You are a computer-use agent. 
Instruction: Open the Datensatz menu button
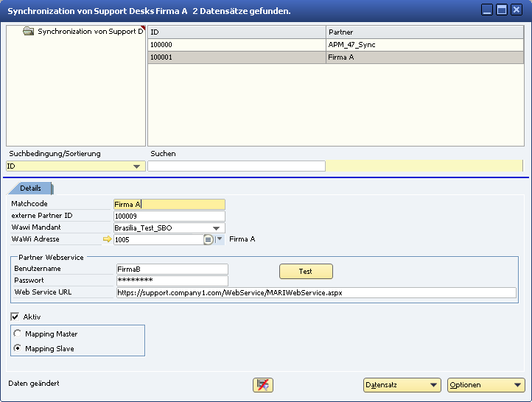point(402,385)
